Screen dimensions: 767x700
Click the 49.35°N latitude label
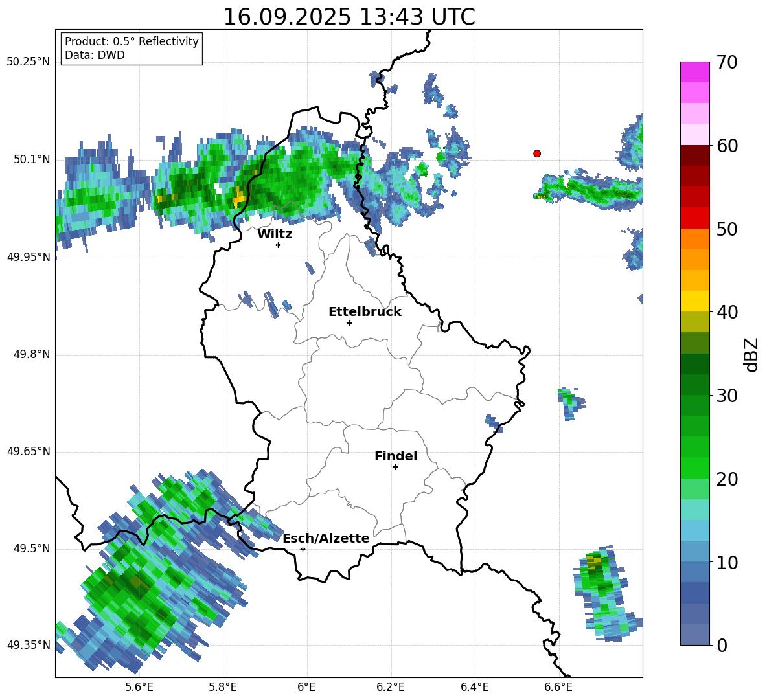29,646
